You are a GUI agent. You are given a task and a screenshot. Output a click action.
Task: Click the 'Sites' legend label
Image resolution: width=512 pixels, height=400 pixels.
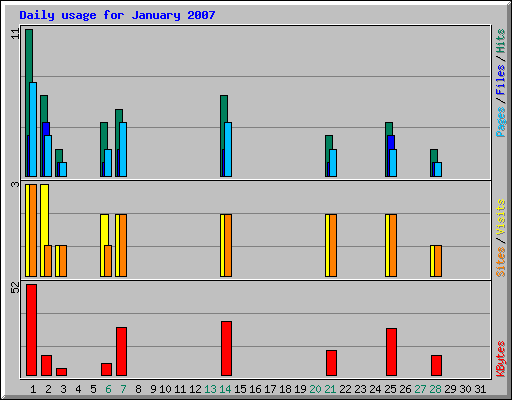501,262
